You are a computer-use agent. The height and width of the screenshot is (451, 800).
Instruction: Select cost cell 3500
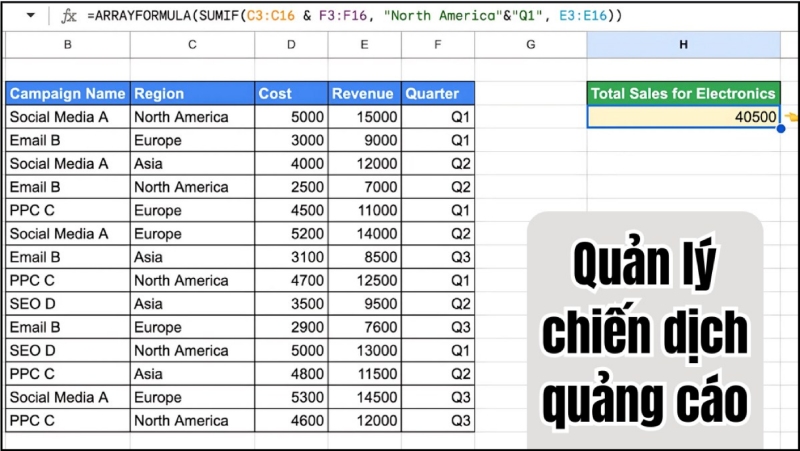point(291,304)
